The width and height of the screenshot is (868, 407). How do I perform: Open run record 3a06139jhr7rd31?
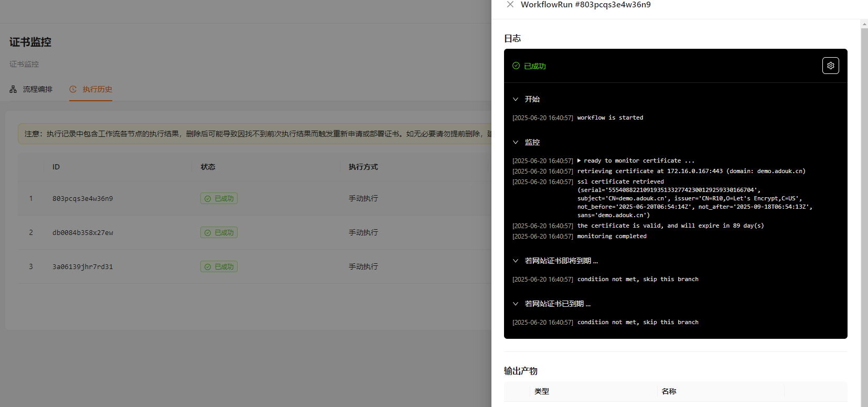[x=82, y=266]
